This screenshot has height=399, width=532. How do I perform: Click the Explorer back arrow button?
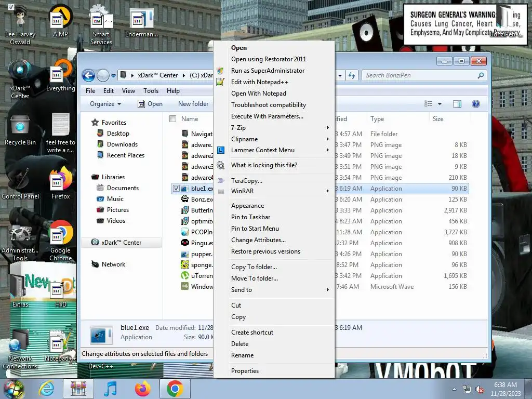(88, 75)
